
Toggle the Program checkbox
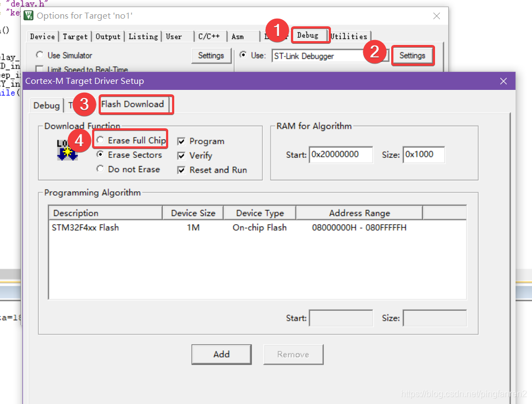click(181, 141)
